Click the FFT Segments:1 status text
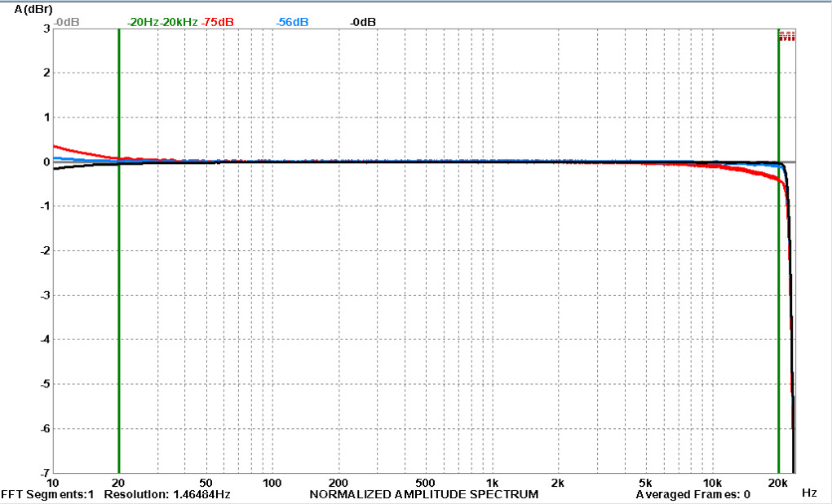This screenshot has width=832, height=504. click(47, 494)
